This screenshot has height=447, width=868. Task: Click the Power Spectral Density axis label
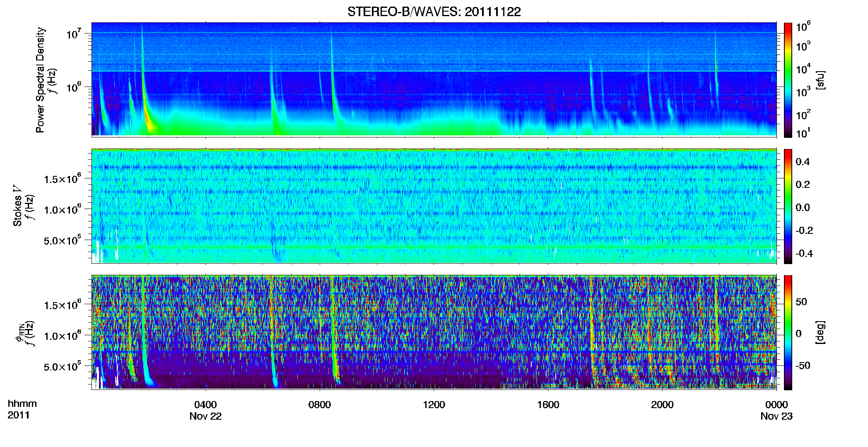pos(40,80)
